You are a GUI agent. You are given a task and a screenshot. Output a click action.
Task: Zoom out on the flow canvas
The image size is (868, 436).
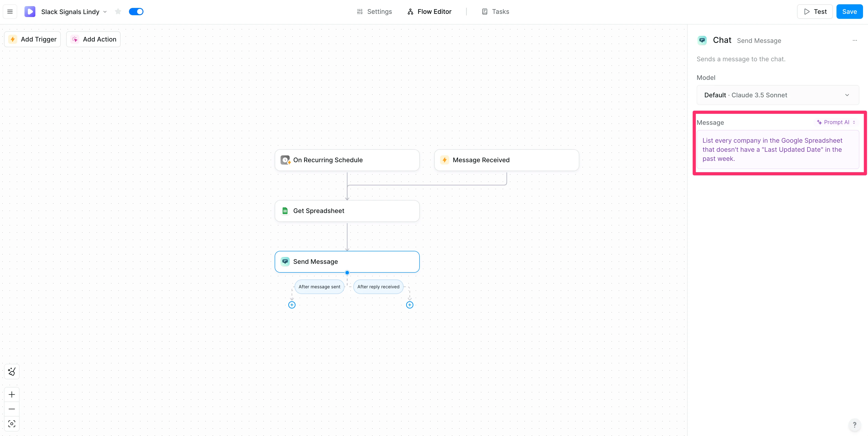12,409
